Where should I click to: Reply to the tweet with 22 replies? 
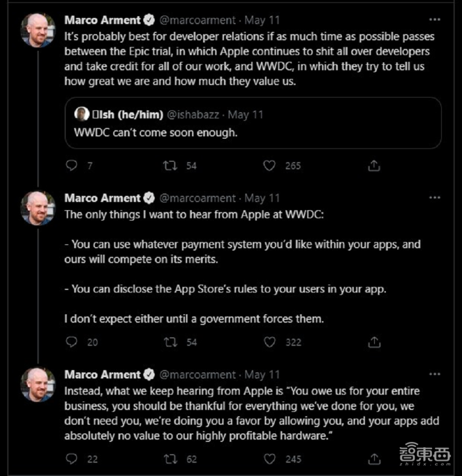[72, 459]
